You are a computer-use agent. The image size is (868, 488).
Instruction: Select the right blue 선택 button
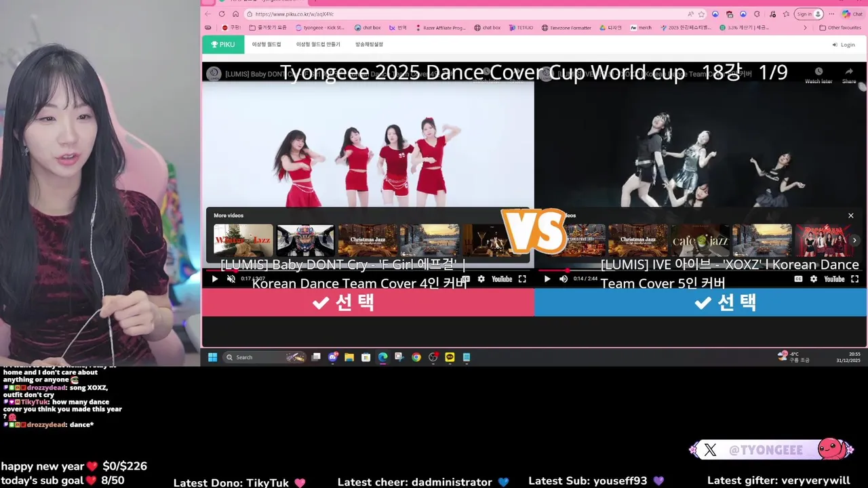point(701,302)
